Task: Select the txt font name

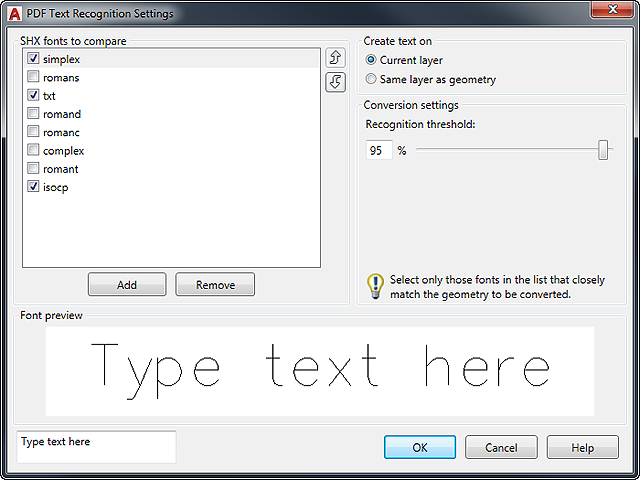Action: pos(49,96)
